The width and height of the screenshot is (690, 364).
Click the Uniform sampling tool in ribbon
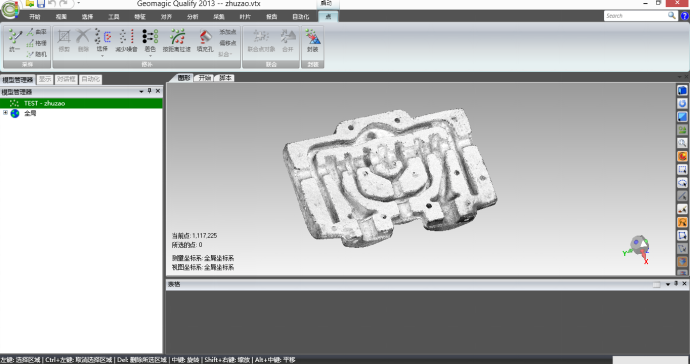pos(15,41)
